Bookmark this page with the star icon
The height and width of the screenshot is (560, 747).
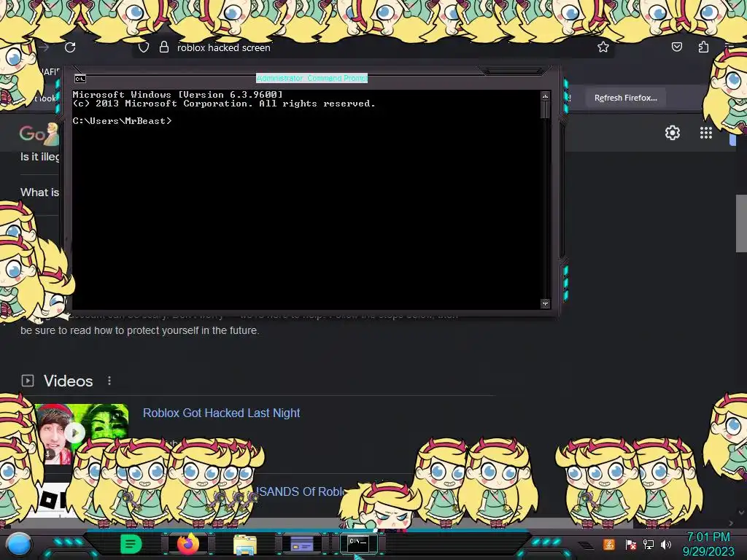pos(603,47)
